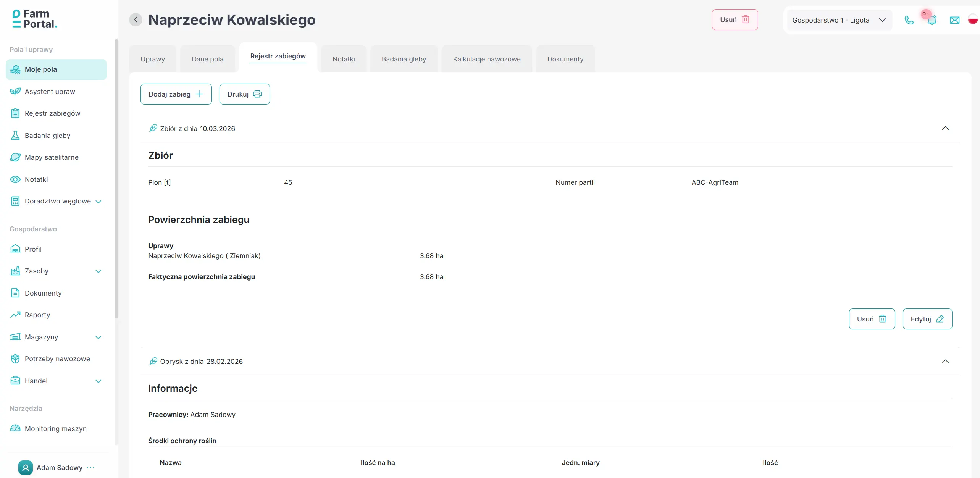Open the Gospodarstwo 1 - Ligota dropdown

tap(839, 20)
